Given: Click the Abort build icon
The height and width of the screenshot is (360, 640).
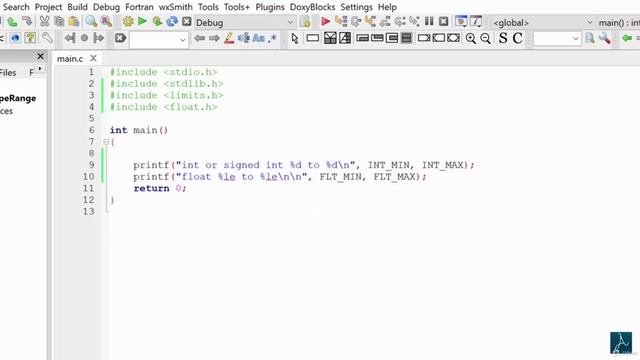Looking at the screenshot, I should [187, 22].
